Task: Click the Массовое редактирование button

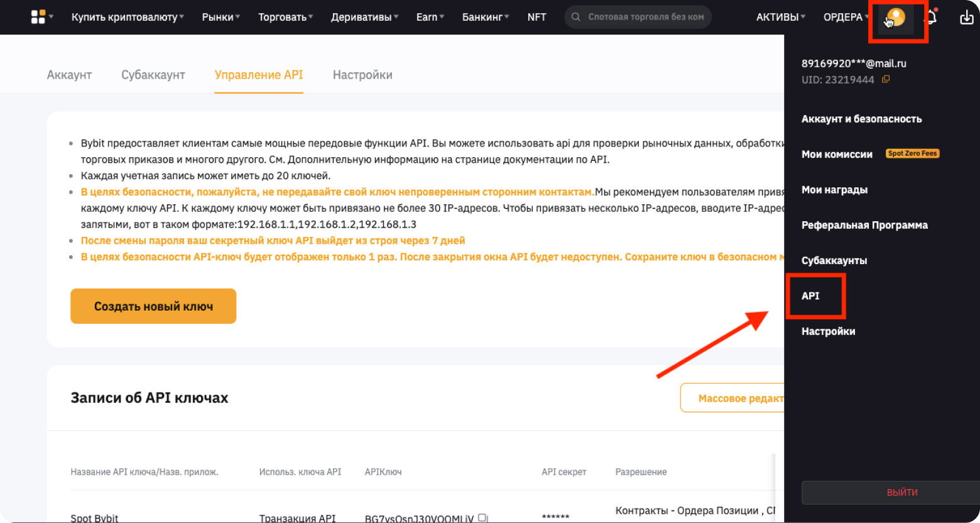Action: tap(735, 398)
